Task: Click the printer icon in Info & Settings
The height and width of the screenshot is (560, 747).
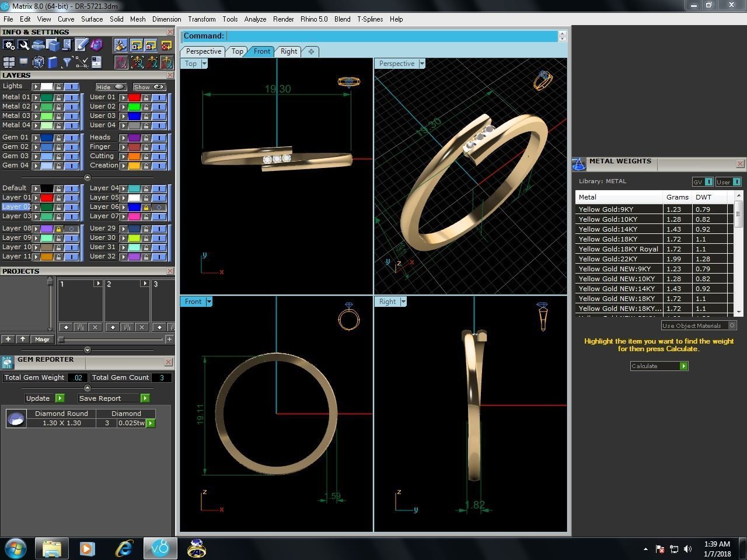Action: (38, 45)
